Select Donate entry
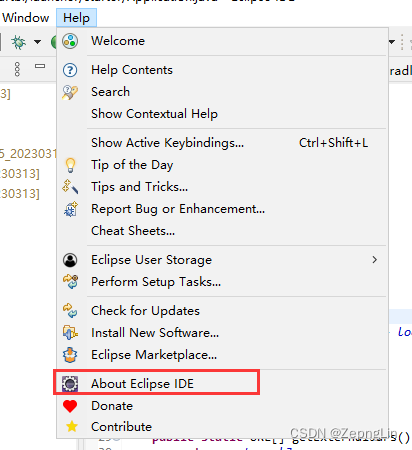Viewport: 412px width, 450px height. coord(222,406)
